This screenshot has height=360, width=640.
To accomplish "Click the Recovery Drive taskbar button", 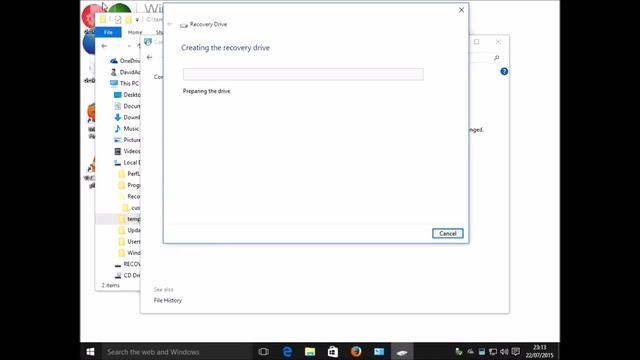I will (x=402, y=351).
